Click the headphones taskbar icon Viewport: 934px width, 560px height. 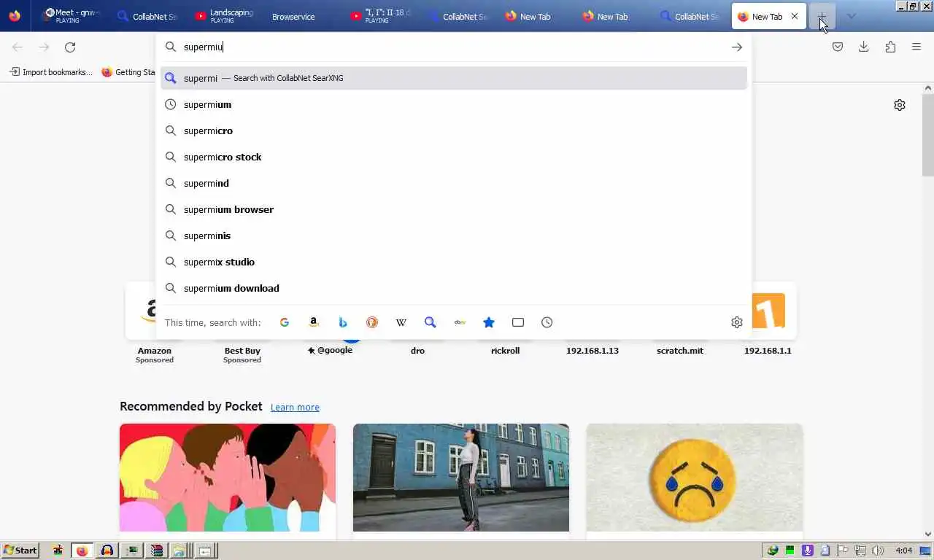pyautogui.click(x=107, y=551)
